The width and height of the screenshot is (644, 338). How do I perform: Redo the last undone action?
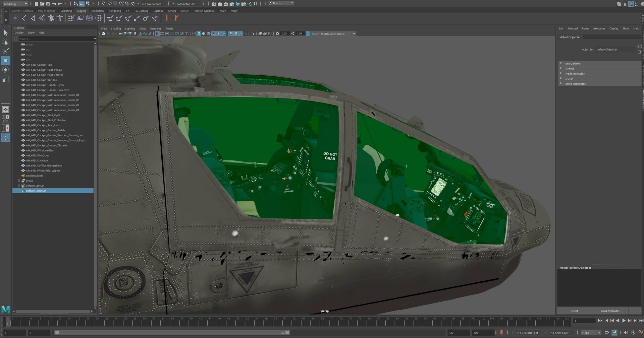[x=60, y=4]
